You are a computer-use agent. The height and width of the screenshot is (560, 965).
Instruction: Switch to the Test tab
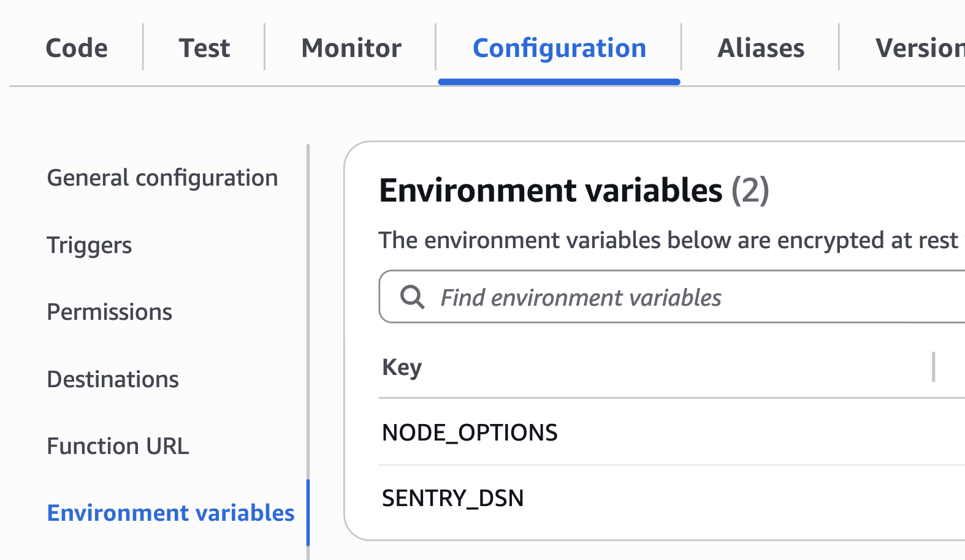coord(204,48)
